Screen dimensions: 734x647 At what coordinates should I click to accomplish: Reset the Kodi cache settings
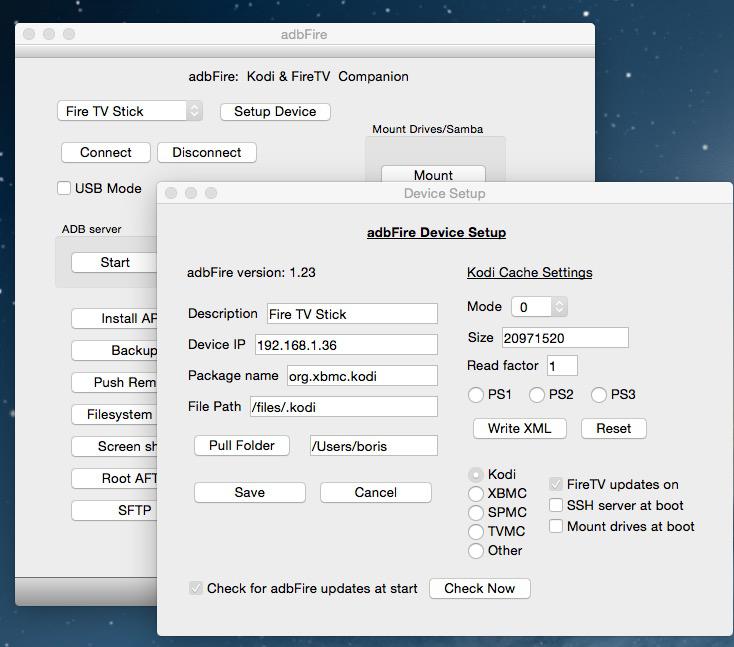tap(613, 428)
